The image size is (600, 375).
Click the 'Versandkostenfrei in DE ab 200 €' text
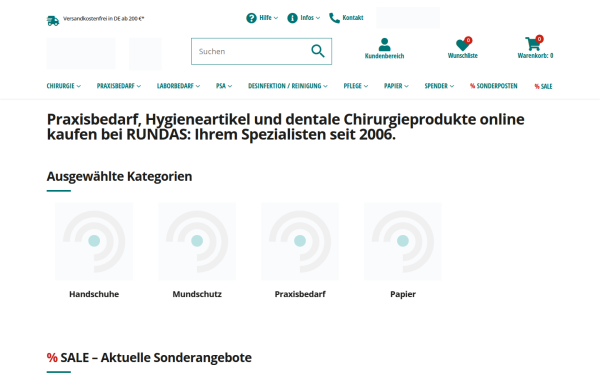[104, 18]
